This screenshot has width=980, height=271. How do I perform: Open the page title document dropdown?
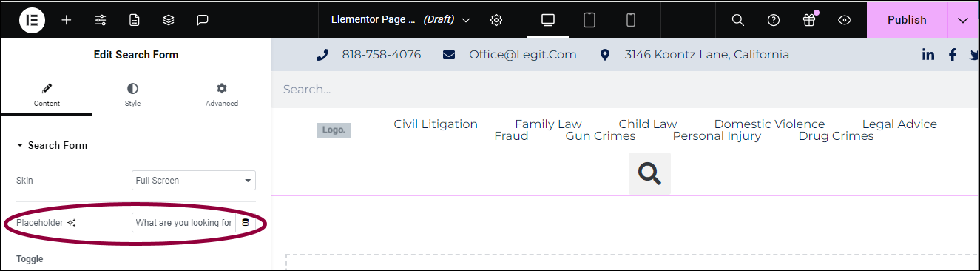click(x=401, y=20)
